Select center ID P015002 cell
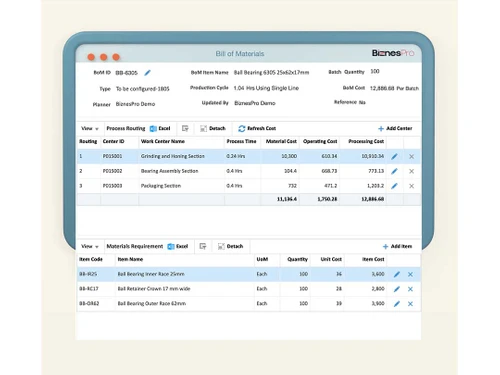Screen dimensions: 500x375 [x=112, y=171]
